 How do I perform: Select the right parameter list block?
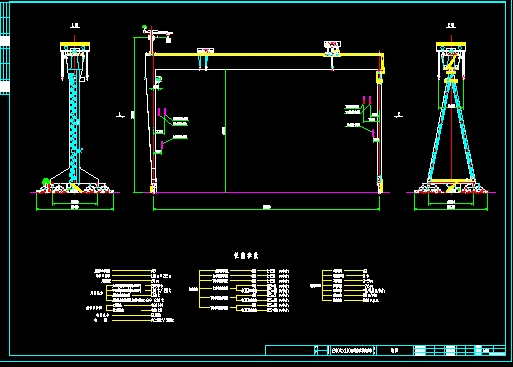pyautogui.click(x=348, y=286)
